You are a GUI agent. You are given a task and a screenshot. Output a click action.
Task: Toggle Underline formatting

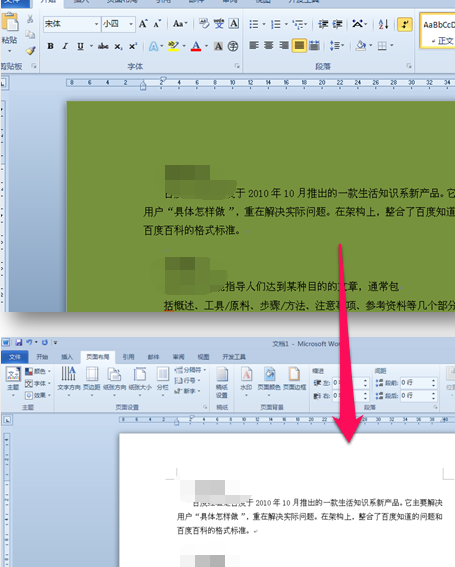point(80,46)
